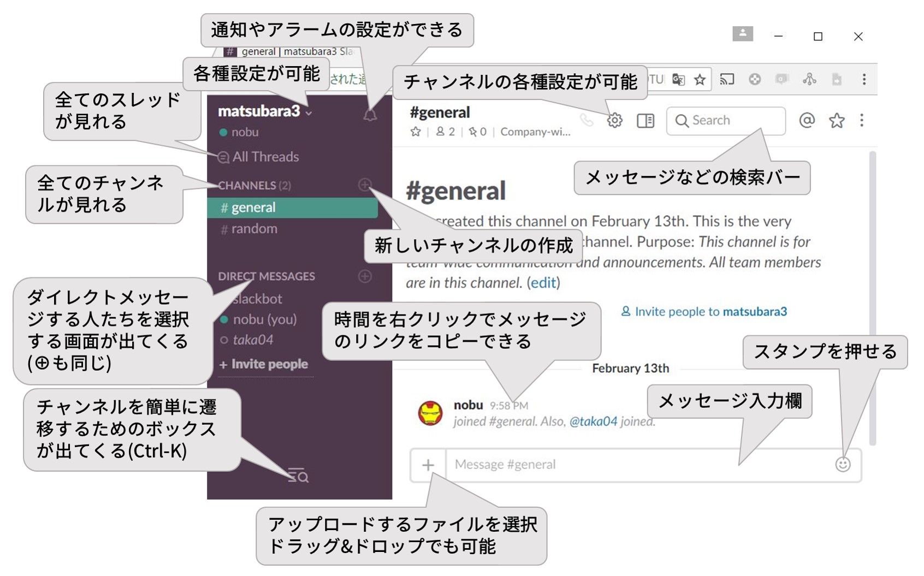
Task: Click the @taka04 mention
Action: click(593, 421)
